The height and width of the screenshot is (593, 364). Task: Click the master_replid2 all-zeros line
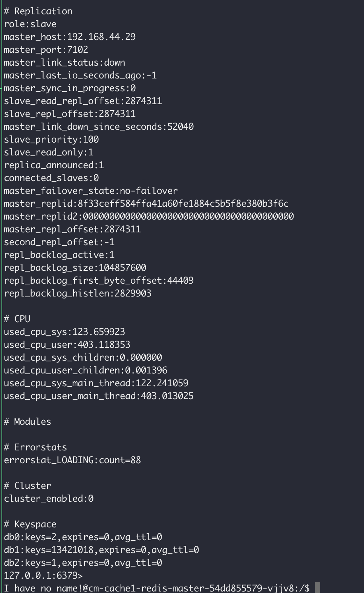149,217
